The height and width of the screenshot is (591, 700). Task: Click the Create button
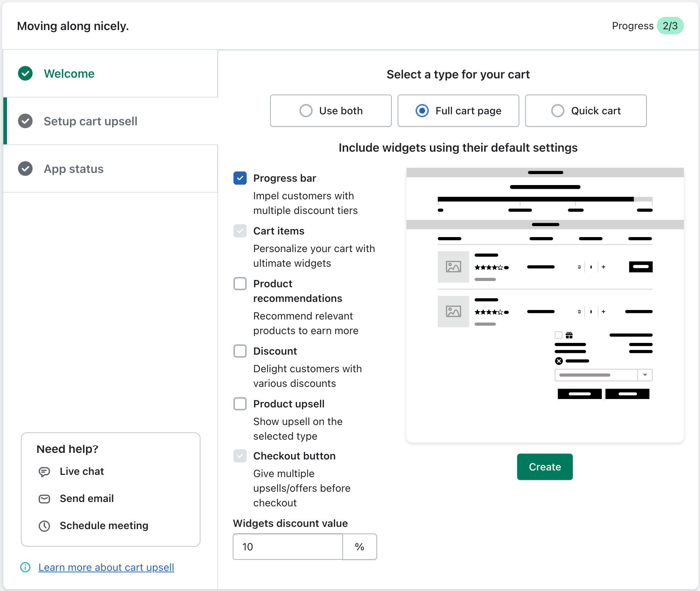tap(545, 467)
